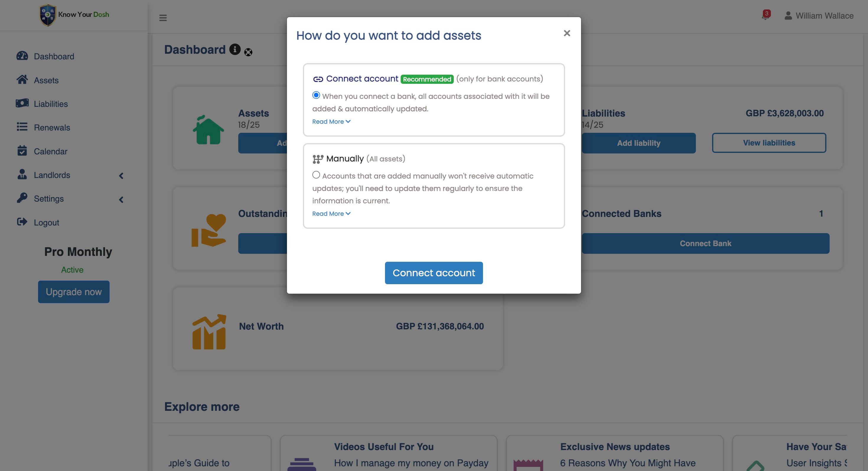Click the Net Worth chart icon
The height and width of the screenshot is (471, 868).
coord(209,332)
